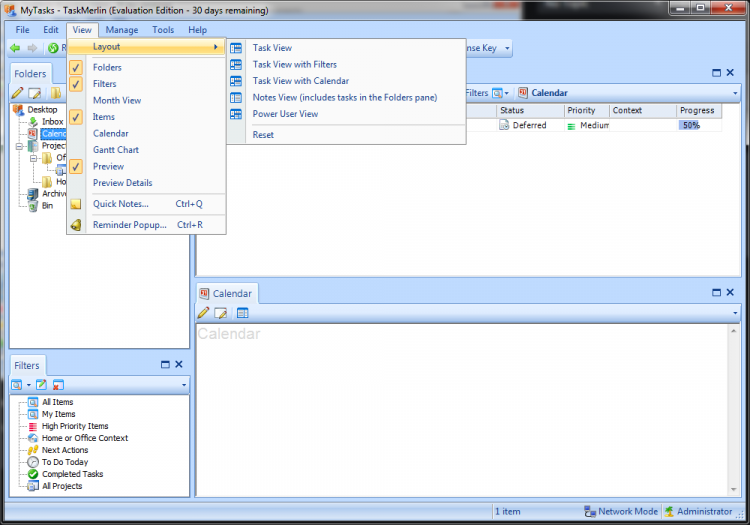The height and width of the screenshot is (525, 750).
Task: Click the Task View with Filters icon
Action: pos(236,65)
